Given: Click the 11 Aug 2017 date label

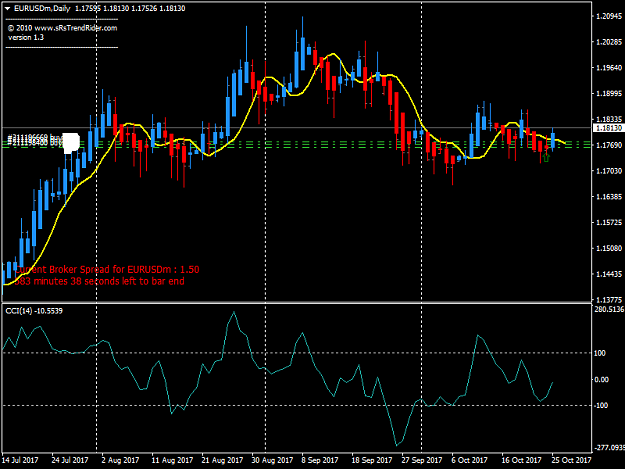Looking at the screenshot, I should tap(172, 460).
